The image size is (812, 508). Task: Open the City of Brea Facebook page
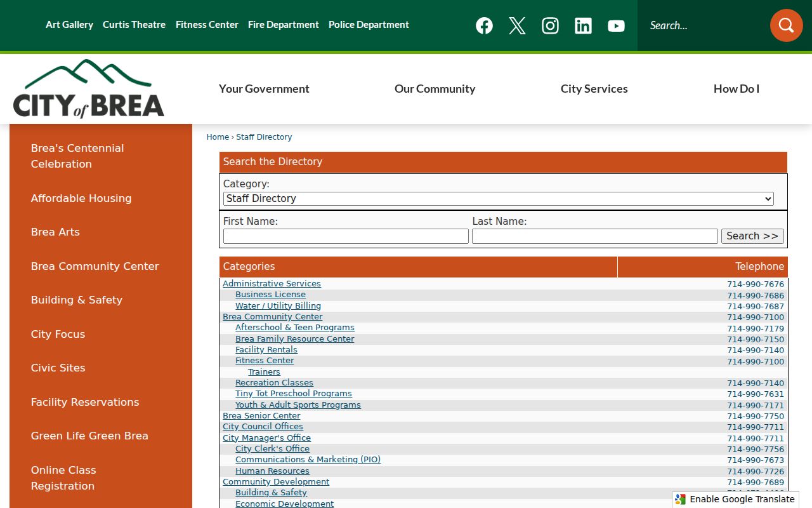click(484, 25)
